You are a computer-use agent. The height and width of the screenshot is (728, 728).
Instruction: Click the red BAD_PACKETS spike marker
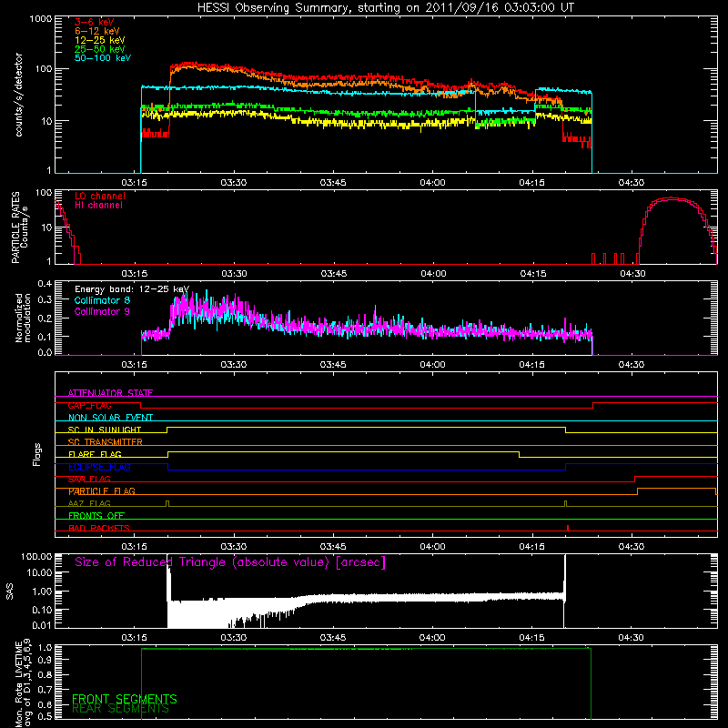click(x=568, y=528)
